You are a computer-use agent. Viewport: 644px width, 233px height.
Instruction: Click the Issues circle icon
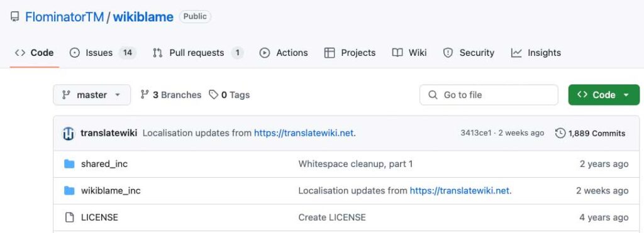click(x=74, y=53)
